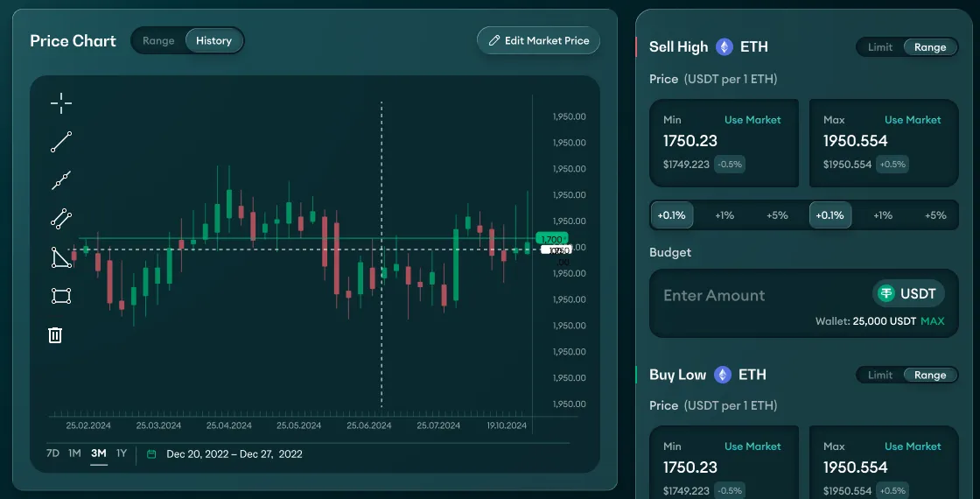Click the Ethereum icon next to Sell High
Image resolution: width=980 pixels, height=499 pixels.
(x=724, y=47)
